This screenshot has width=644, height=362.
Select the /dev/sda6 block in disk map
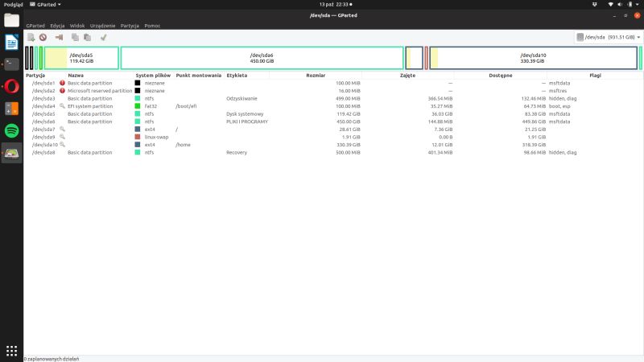[x=262, y=58]
